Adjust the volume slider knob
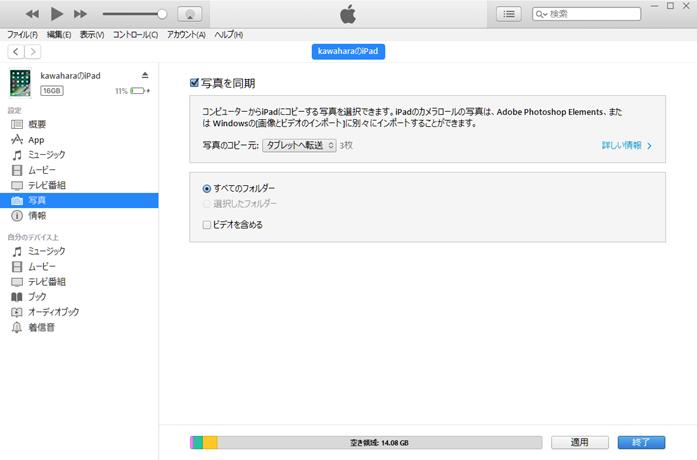 point(162,14)
